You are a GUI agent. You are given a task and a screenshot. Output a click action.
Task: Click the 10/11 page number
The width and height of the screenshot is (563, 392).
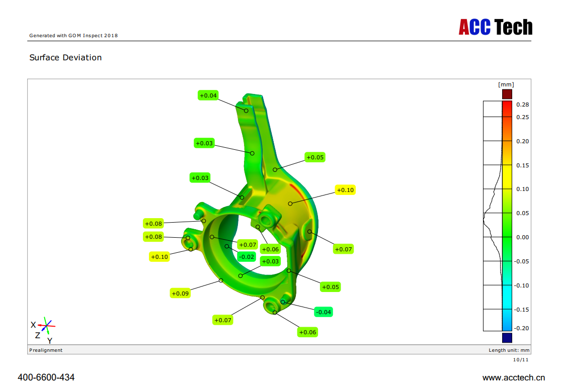pyautogui.click(x=521, y=360)
